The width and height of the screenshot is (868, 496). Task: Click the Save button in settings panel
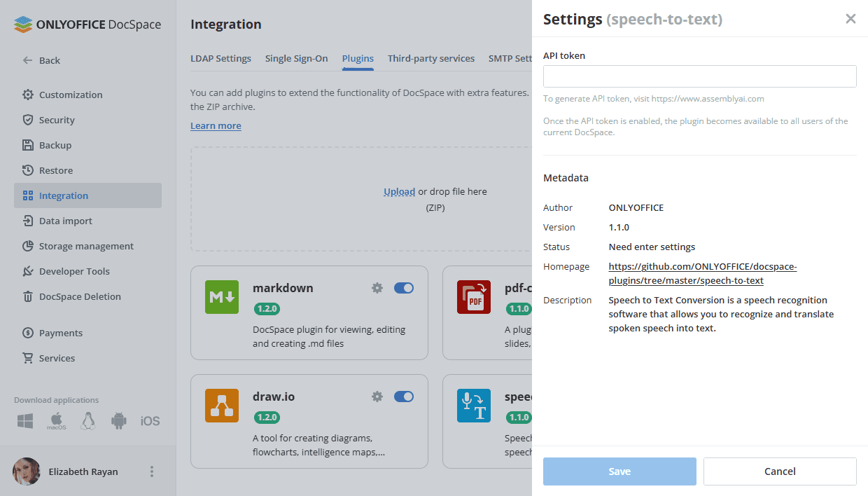tap(619, 471)
